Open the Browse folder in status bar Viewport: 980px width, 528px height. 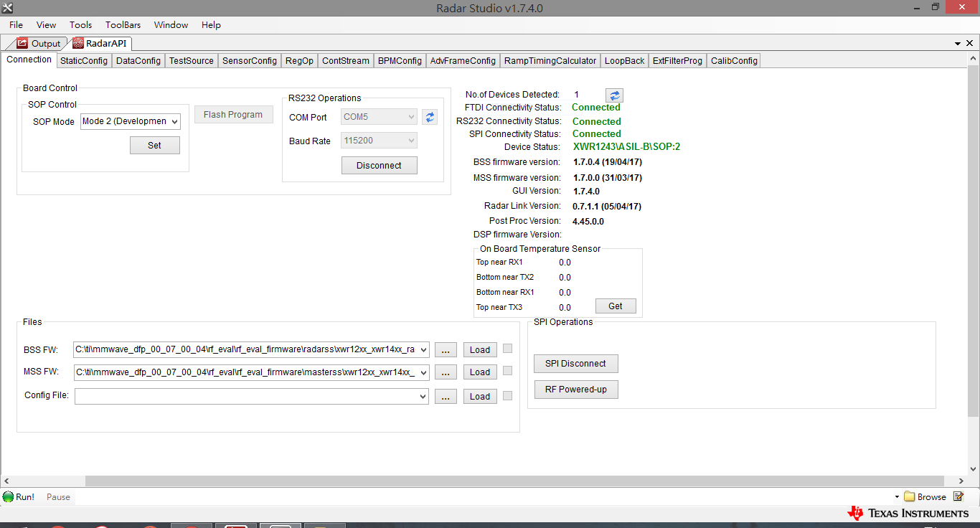[925, 496]
